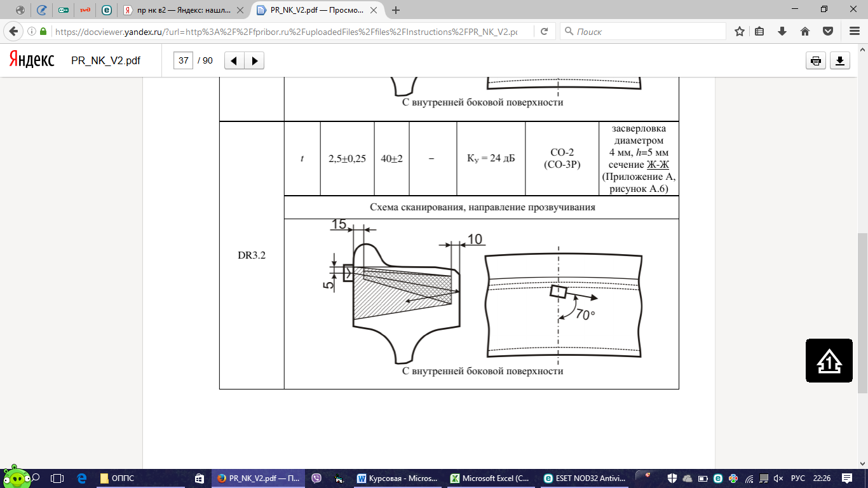This screenshot has height=488, width=868.
Task: Reload the current page
Action: (545, 31)
